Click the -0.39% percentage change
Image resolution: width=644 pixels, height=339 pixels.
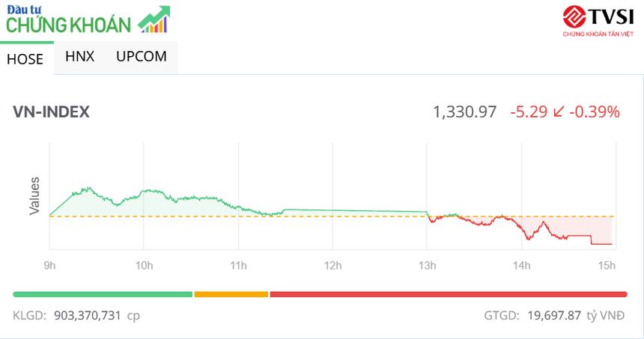click(x=595, y=112)
